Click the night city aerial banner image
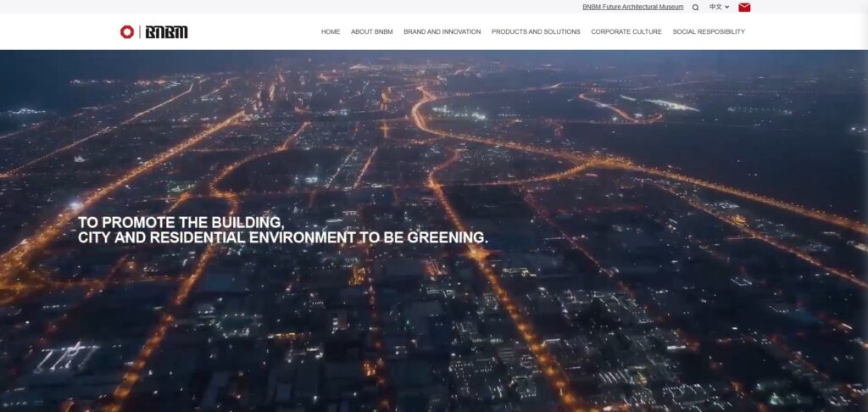This screenshot has width=868, height=412. (593, 322)
